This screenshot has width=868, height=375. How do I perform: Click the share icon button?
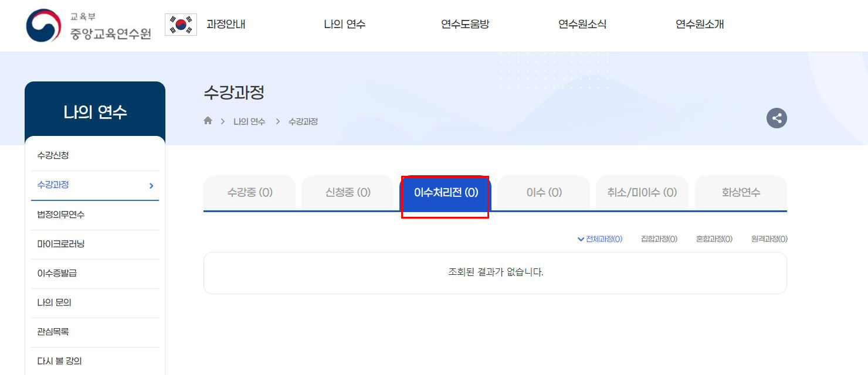777,118
